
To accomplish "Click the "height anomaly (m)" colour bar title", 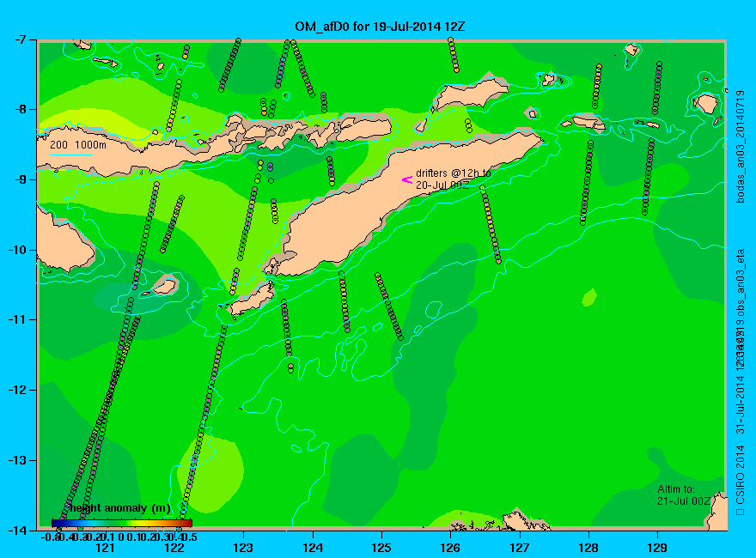I will pos(120,508).
